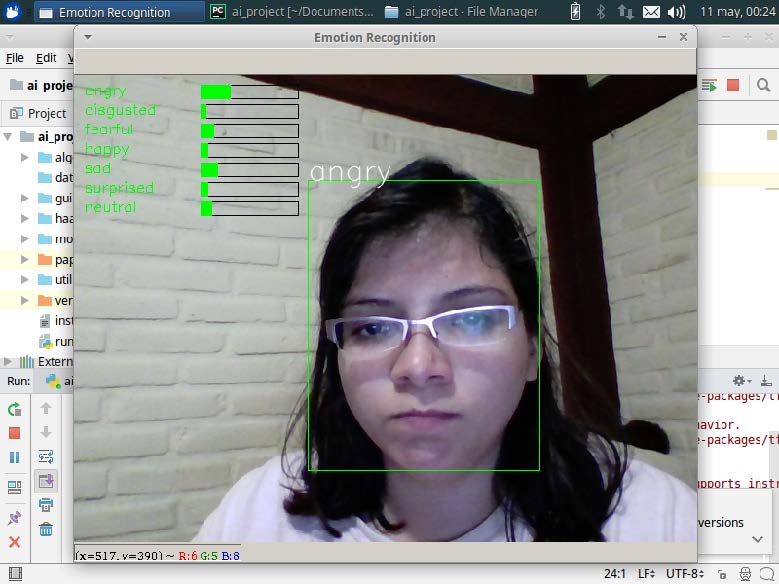
Task: Expand the gui folder in project tree
Action: 26,198
